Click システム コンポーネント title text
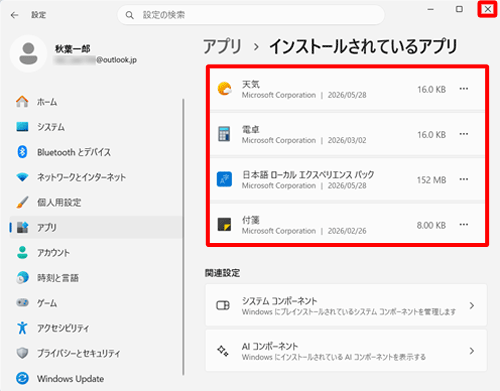 pos(279,301)
